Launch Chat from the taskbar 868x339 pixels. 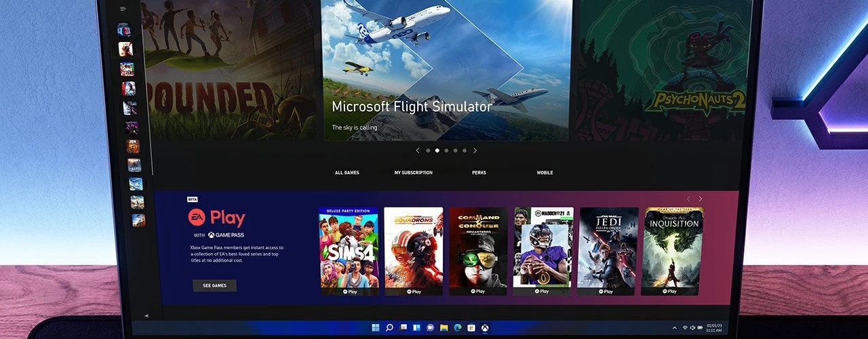click(430, 327)
